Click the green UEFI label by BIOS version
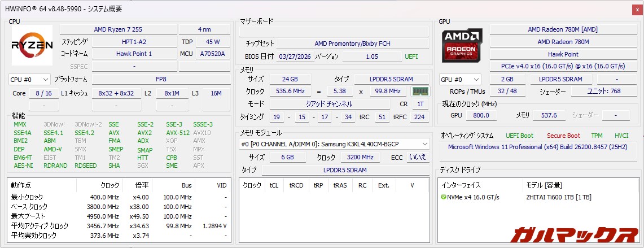Viewport: 644px width, 248px height. (411, 56)
